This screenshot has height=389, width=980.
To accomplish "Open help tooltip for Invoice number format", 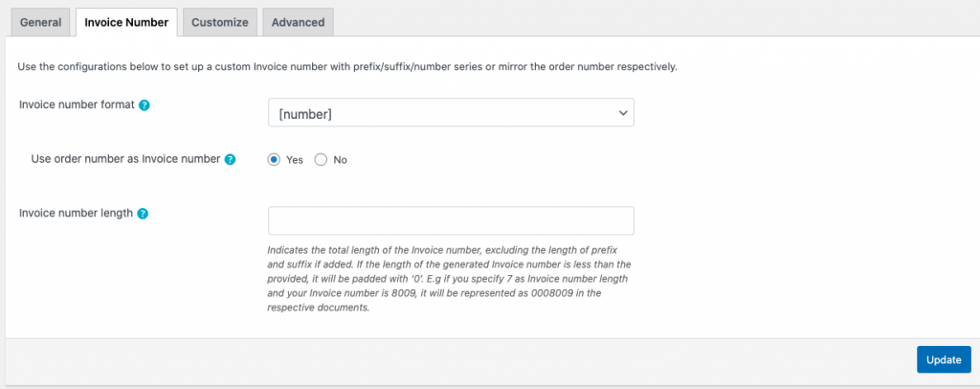I will [x=144, y=104].
